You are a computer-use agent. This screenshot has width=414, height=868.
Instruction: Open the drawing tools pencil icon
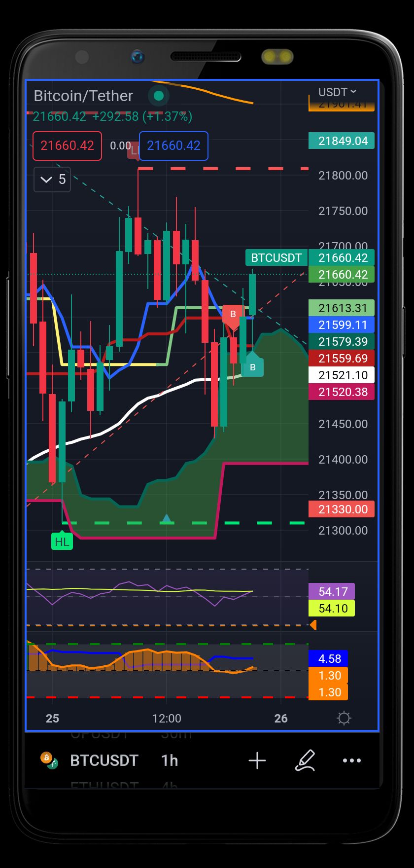305,760
